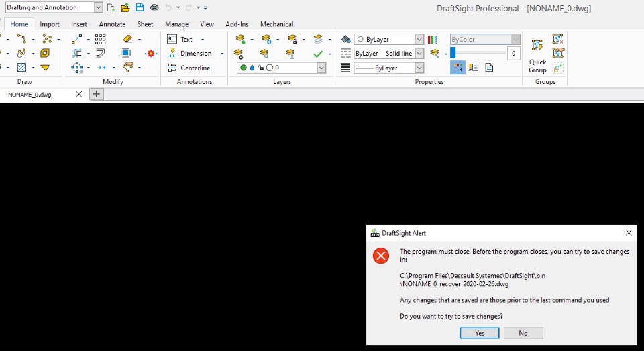The width and height of the screenshot is (644, 351).
Task: Open the Mechanical ribbon tab
Action: pyautogui.click(x=277, y=24)
